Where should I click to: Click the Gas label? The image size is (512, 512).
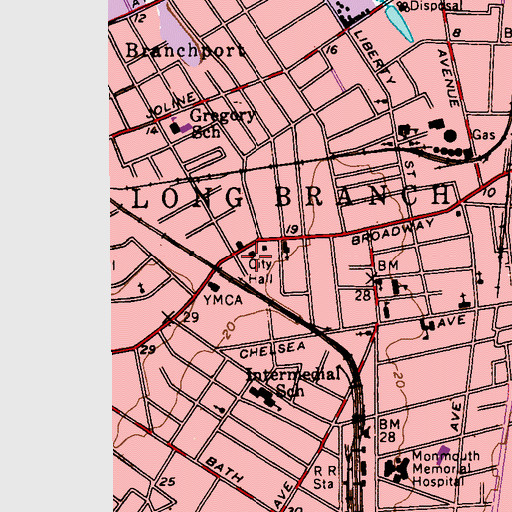point(484,135)
